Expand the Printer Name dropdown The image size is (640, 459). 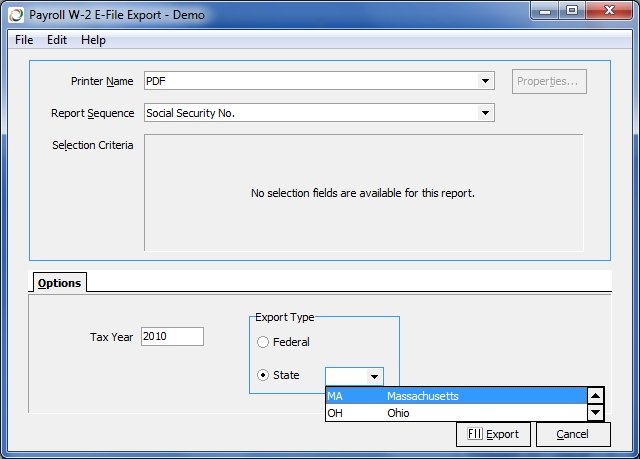[x=485, y=81]
